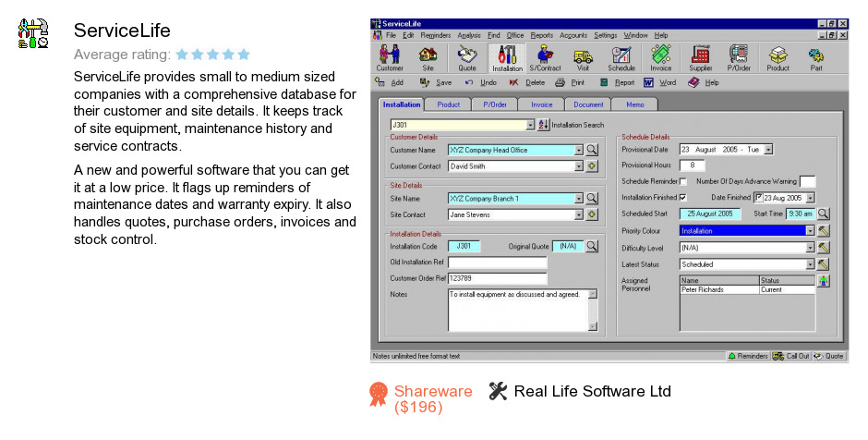Viewport: 868px width, 440px height.
Task: Open the S/Contract toolbar icon
Action: 545,58
